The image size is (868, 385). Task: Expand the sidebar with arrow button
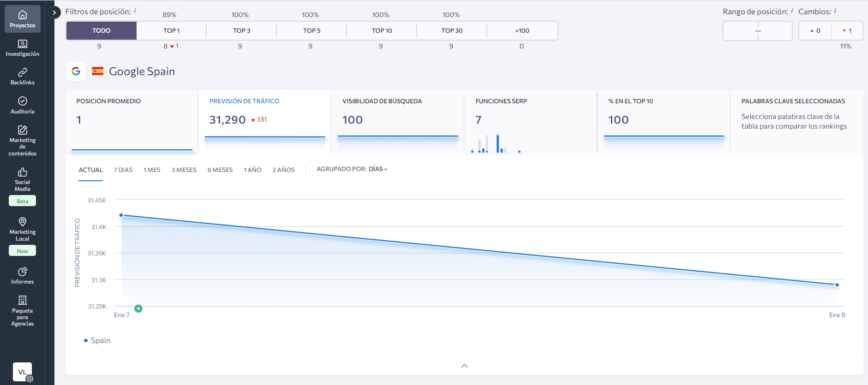tap(54, 12)
